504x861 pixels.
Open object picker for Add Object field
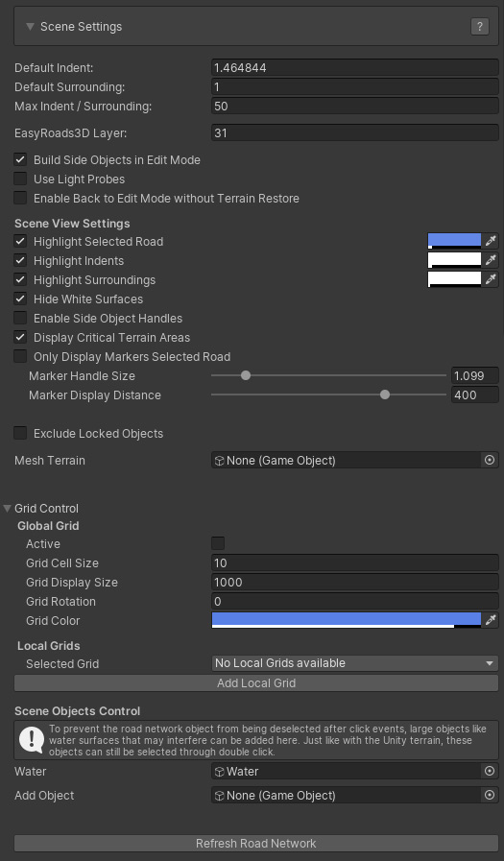coord(490,795)
